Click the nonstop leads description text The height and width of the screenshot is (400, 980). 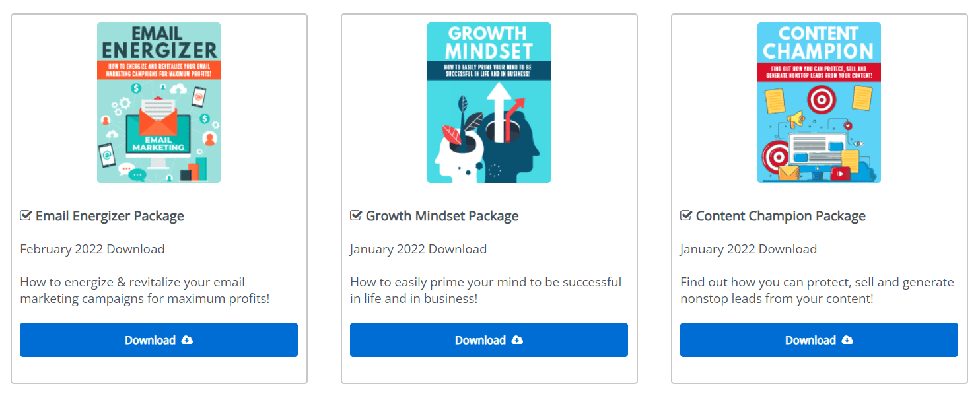[x=817, y=290]
